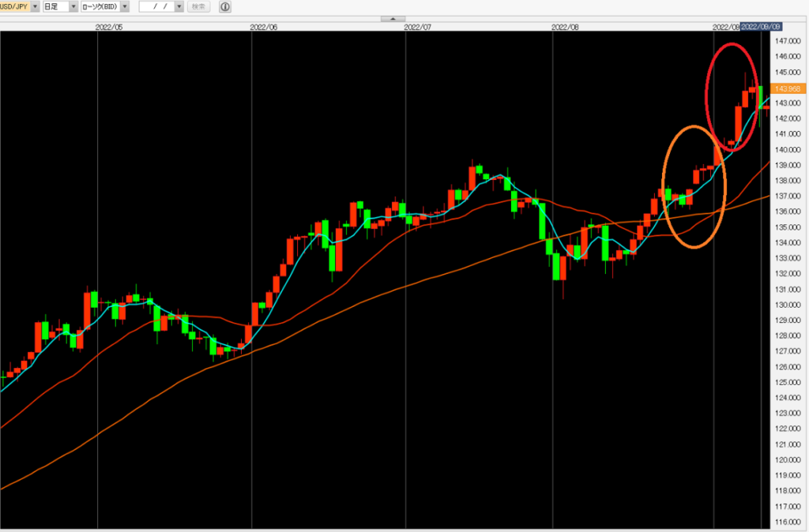Click the tall green candle in late July
Screen dimensions: 809x532
(x=542, y=220)
